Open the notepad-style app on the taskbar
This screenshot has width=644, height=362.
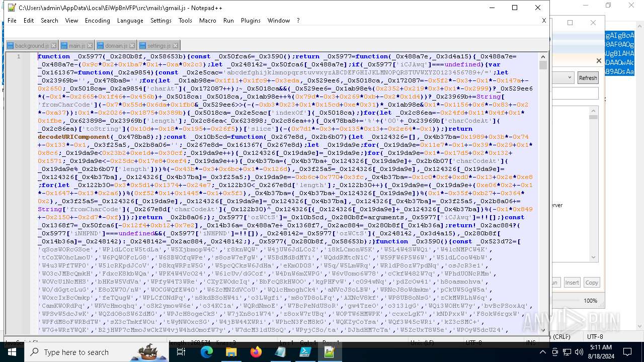(x=280, y=352)
